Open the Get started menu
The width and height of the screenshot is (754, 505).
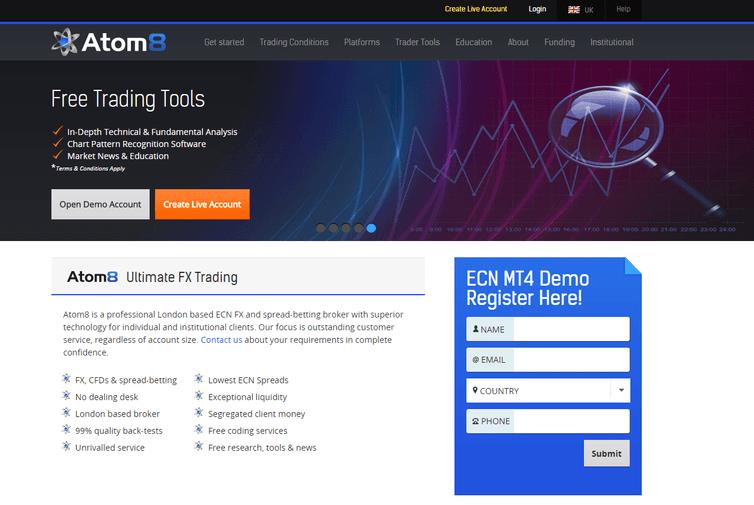(x=224, y=42)
